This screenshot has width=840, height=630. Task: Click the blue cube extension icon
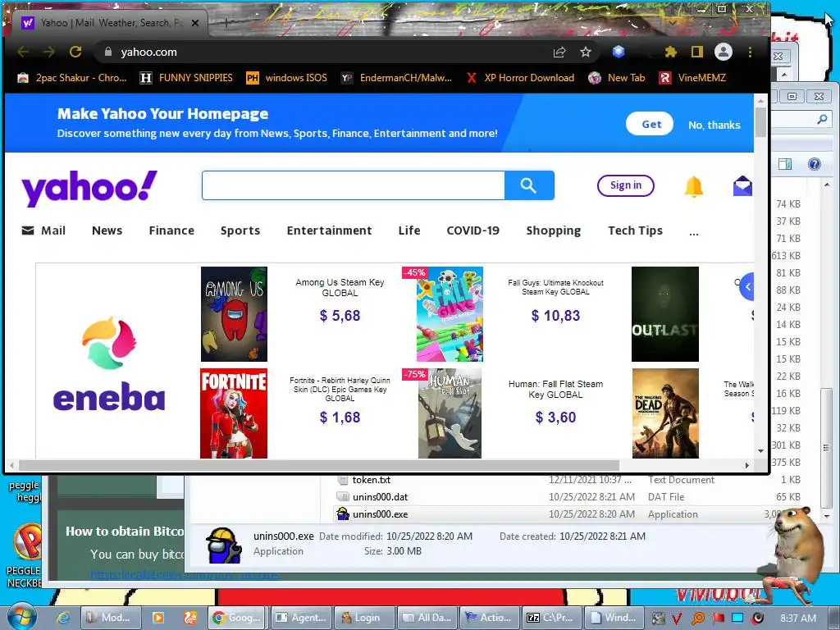click(x=619, y=52)
